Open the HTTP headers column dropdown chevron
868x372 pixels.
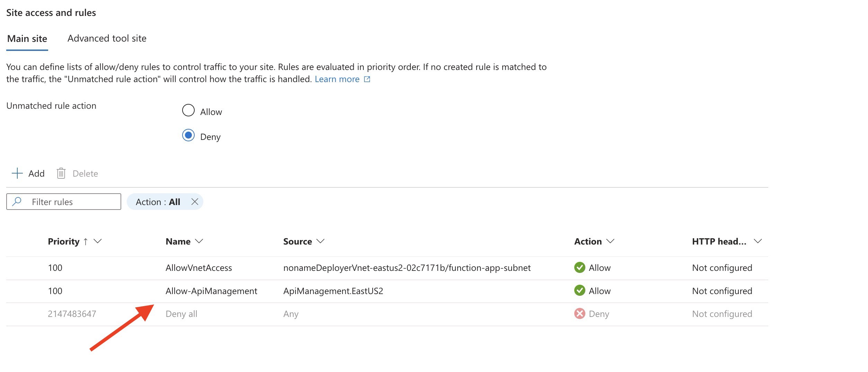click(758, 241)
